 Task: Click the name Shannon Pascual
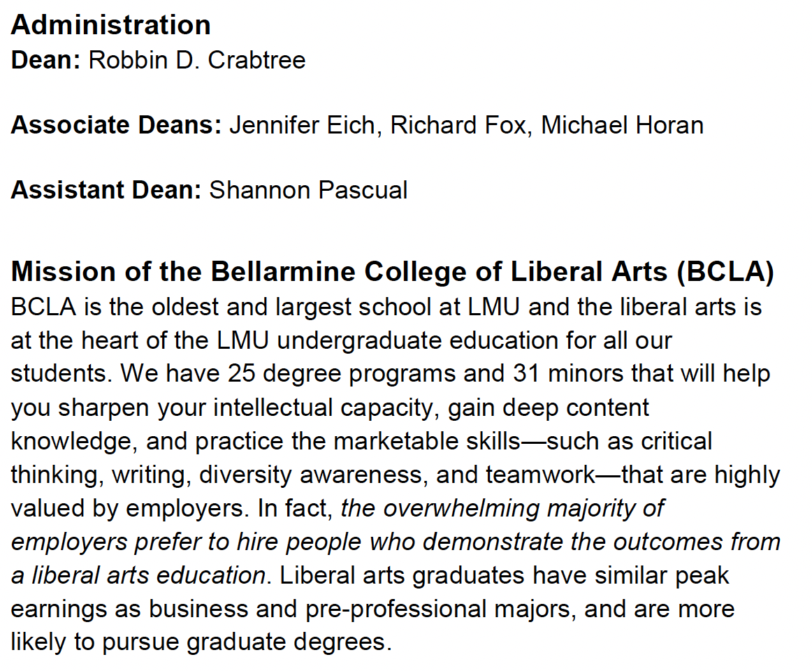point(308,190)
